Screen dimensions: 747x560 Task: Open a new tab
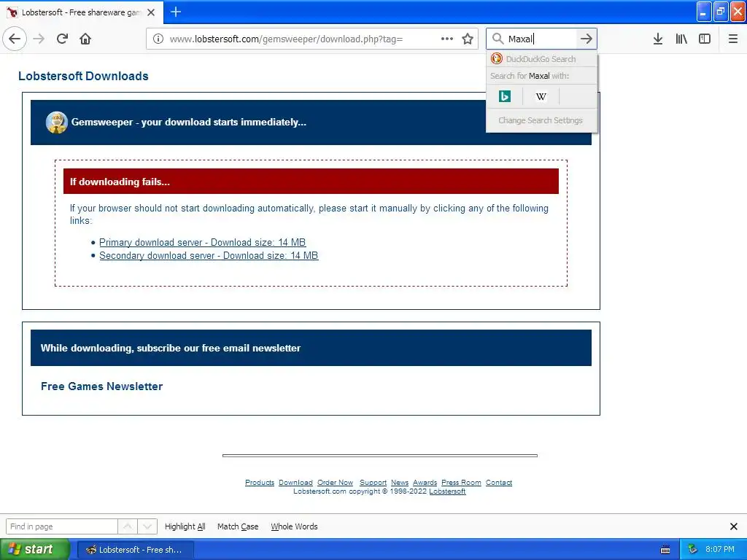coord(176,12)
